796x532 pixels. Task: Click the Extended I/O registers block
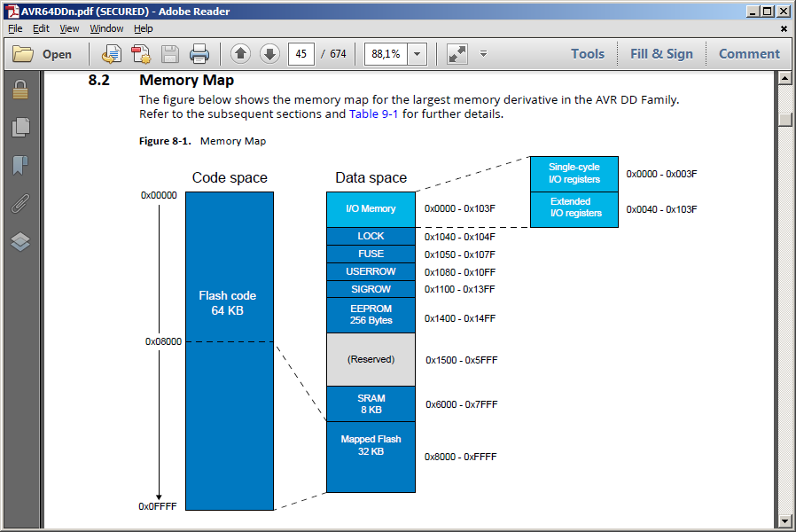coord(574,209)
